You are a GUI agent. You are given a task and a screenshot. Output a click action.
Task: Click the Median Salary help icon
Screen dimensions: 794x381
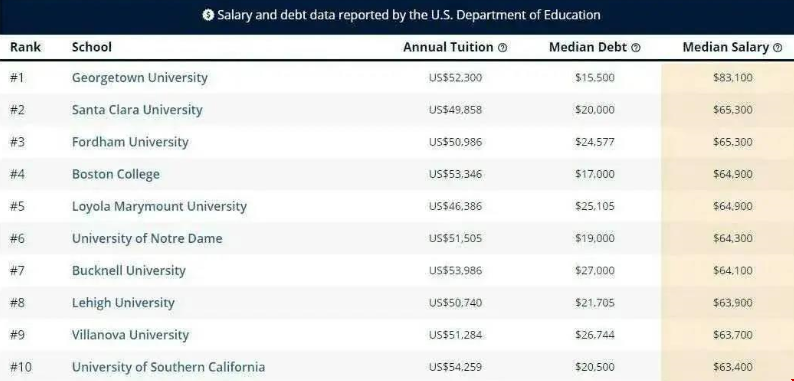coord(777,48)
